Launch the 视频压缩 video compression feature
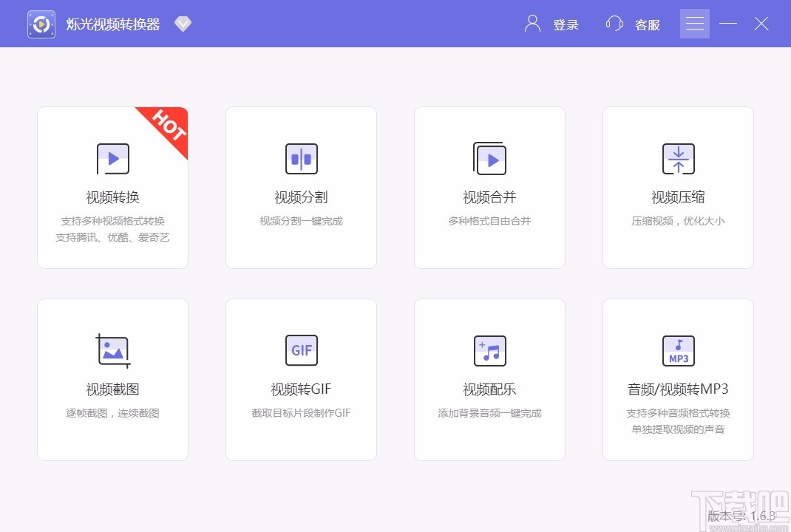The image size is (791, 532). (x=678, y=187)
